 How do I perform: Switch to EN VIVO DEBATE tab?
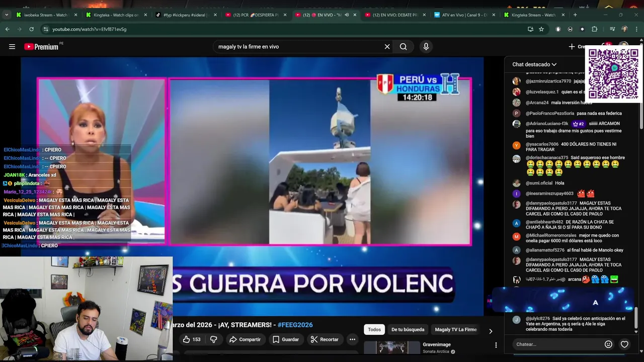pos(394,15)
